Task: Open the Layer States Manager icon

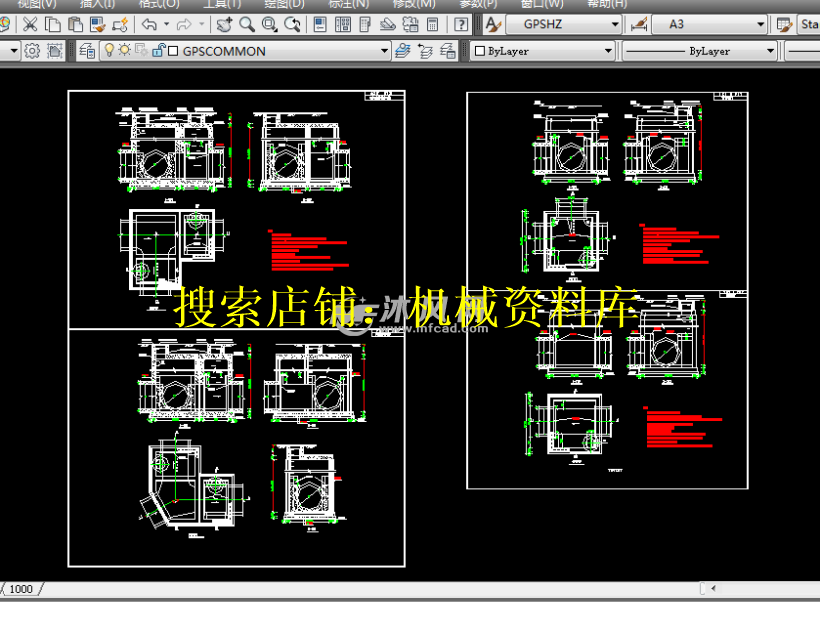Action: click(448, 51)
